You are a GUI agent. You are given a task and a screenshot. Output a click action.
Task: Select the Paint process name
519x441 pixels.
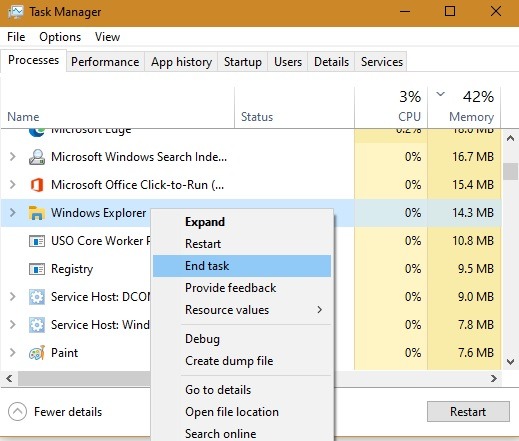click(x=64, y=353)
